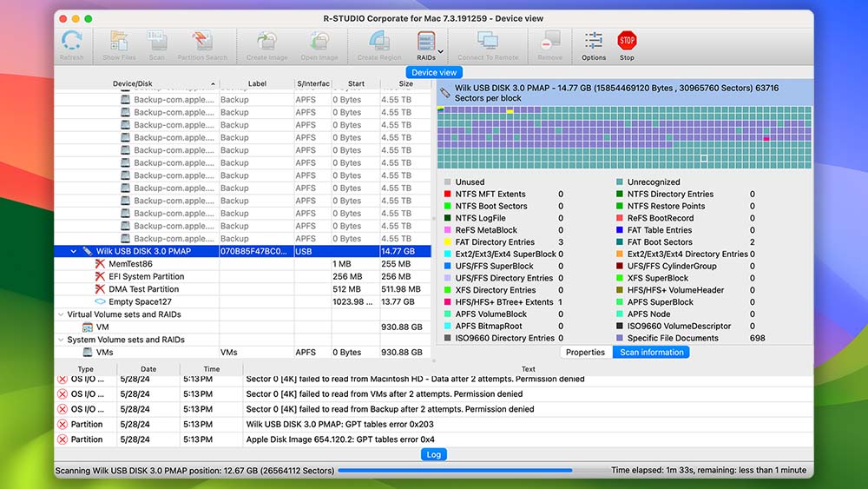Click the disk icon in scan header

point(444,92)
